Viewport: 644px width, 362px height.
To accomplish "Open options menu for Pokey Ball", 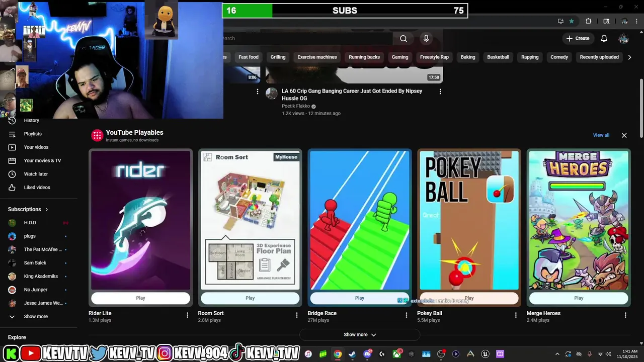I will 516,315.
